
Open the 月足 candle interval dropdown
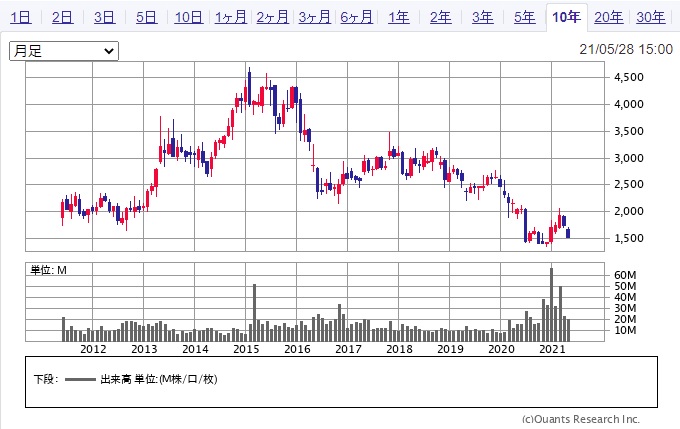click(64, 51)
